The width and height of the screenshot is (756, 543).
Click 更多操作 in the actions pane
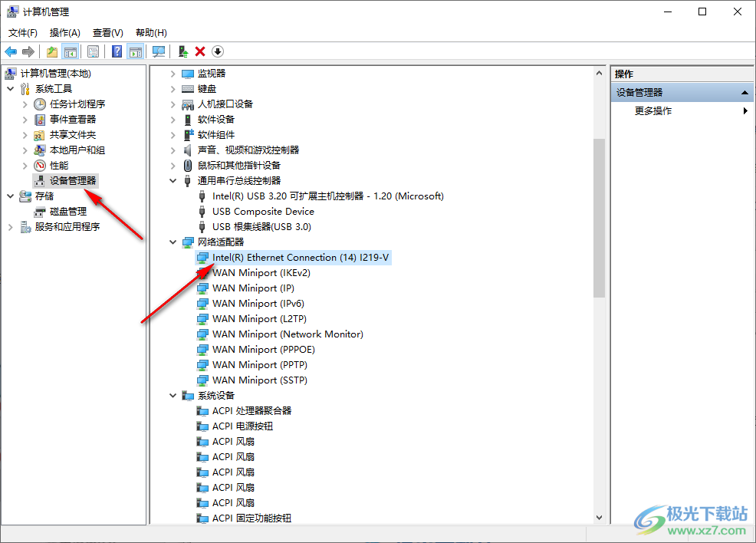[652, 111]
